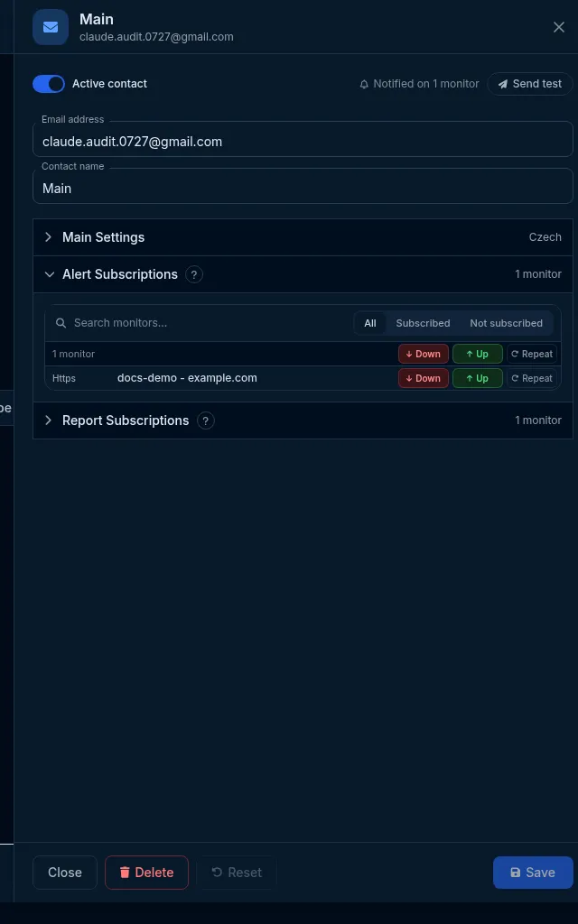Click the Https type label
Viewport: 578px width, 924px height.
[64, 378]
